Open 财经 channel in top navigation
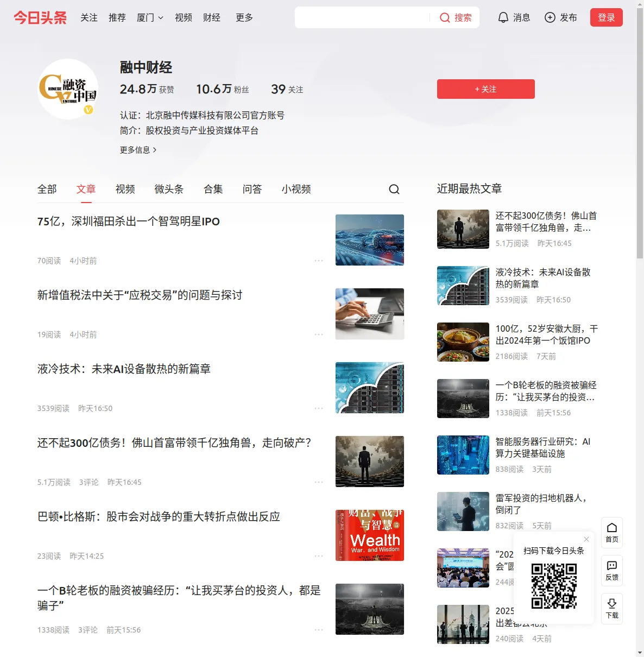Viewport: 644px width, 657px height. click(212, 17)
